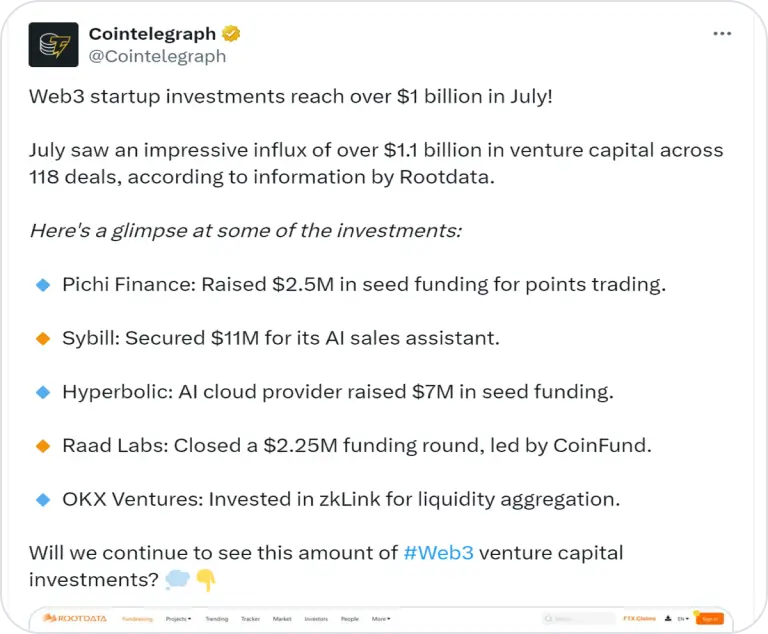The height and width of the screenshot is (634, 768).
Task: Click the download icon in RootData header
Action: coord(665,619)
